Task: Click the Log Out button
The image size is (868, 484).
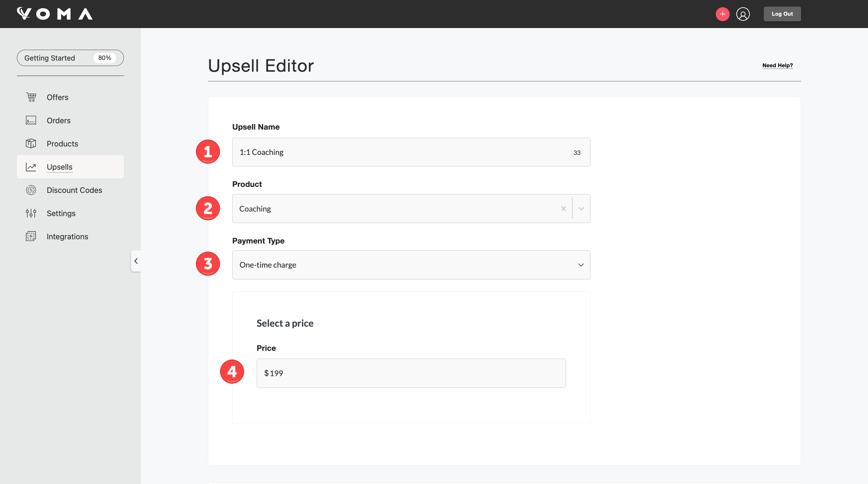Action: tap(782, 14)
